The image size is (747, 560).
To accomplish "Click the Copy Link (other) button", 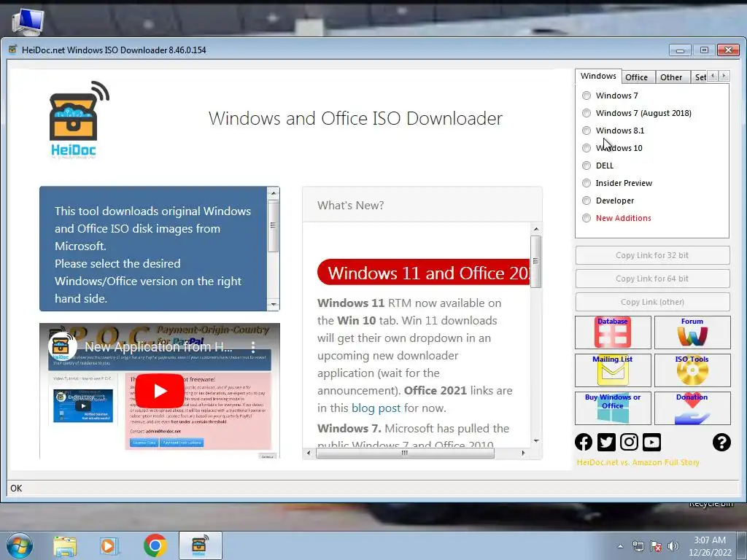I will coord(652,302).
